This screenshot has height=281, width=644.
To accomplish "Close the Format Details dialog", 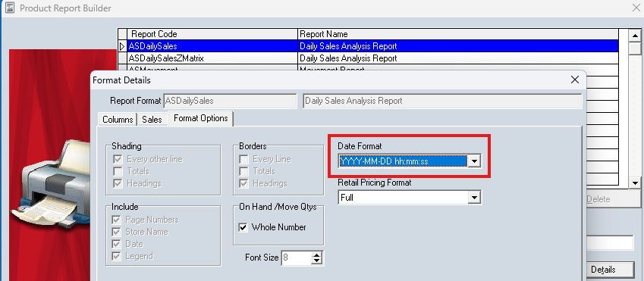I will pyautogui.click(x=575, y=80).
